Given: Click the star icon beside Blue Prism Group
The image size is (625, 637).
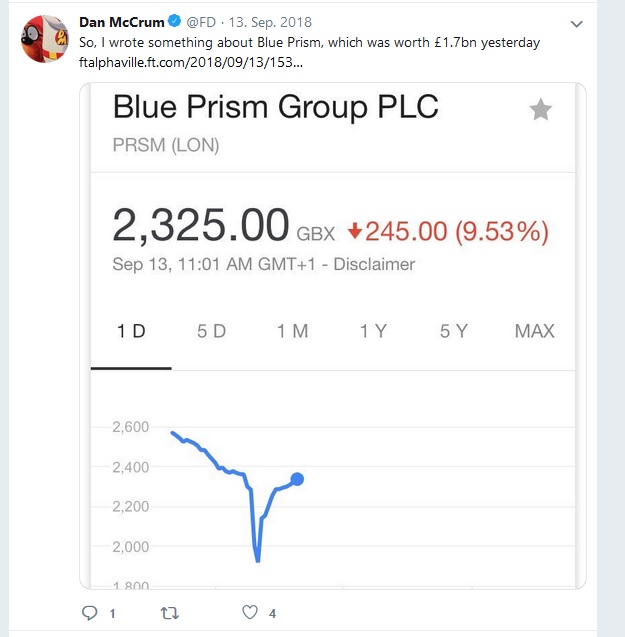Looking at the screenshot, I should tap(540, 110).
